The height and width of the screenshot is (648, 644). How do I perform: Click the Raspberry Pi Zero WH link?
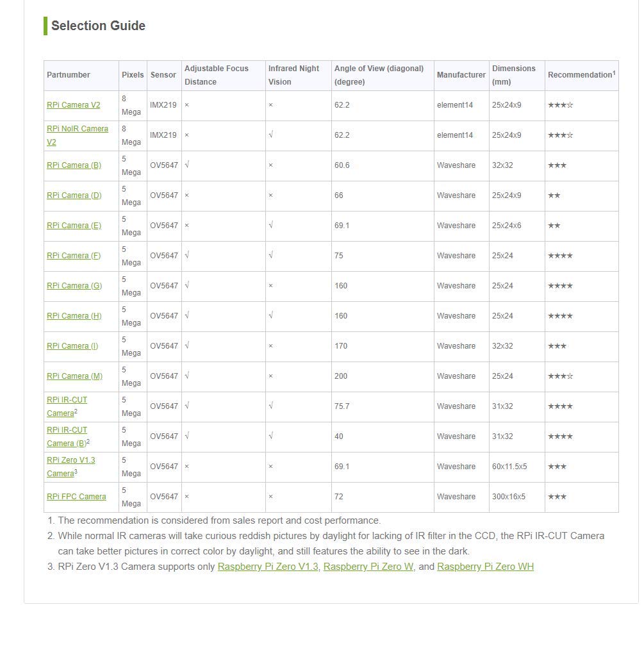click(485, 567)
